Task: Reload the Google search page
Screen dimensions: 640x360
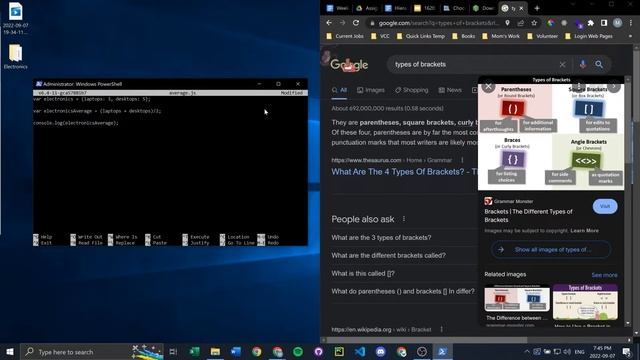Action: coord(356,23)
